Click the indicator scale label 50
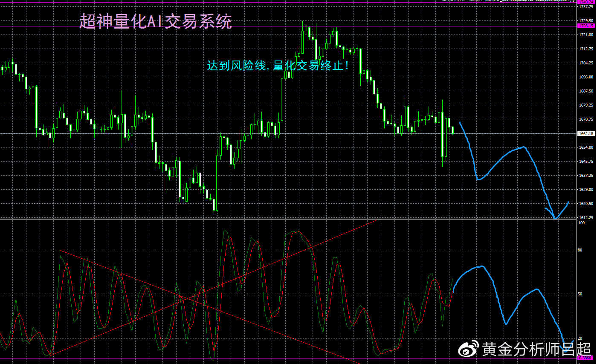 click(580, 295)
